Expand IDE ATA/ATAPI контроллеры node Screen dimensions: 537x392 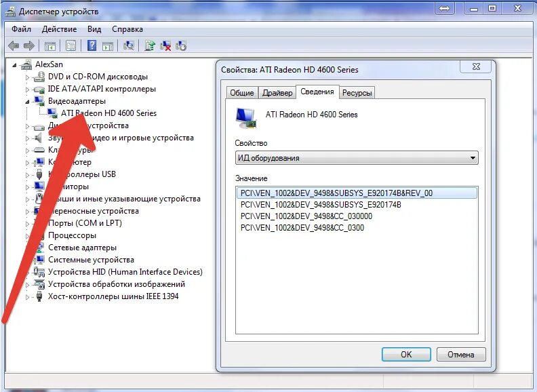(27, 90)
